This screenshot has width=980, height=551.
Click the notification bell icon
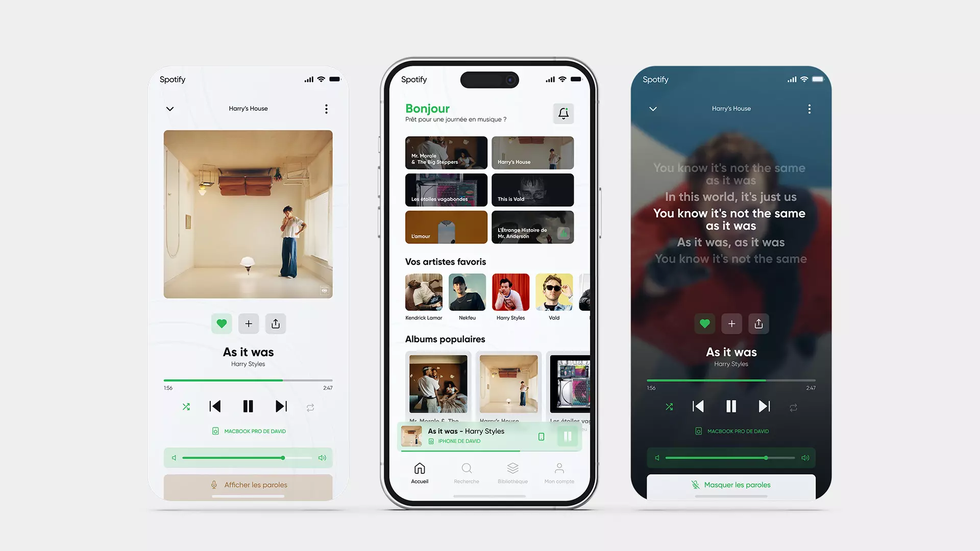pyautogui.click(x=563, y=113)
